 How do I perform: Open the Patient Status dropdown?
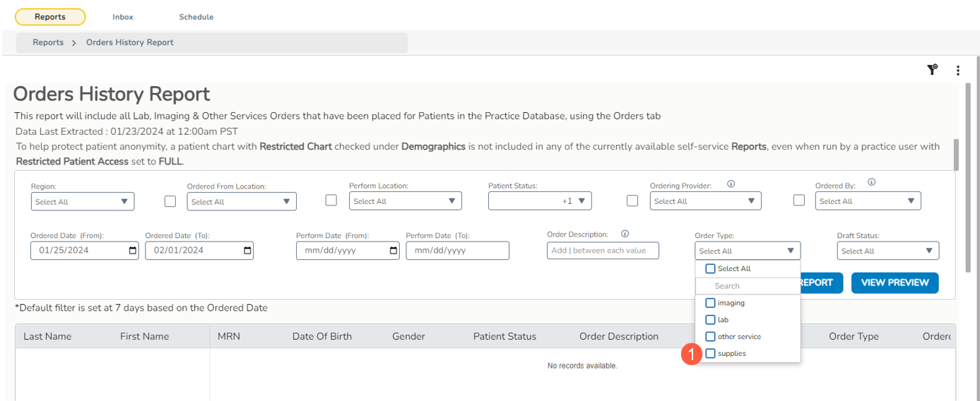pyautogui.click(x=540, y=201)
